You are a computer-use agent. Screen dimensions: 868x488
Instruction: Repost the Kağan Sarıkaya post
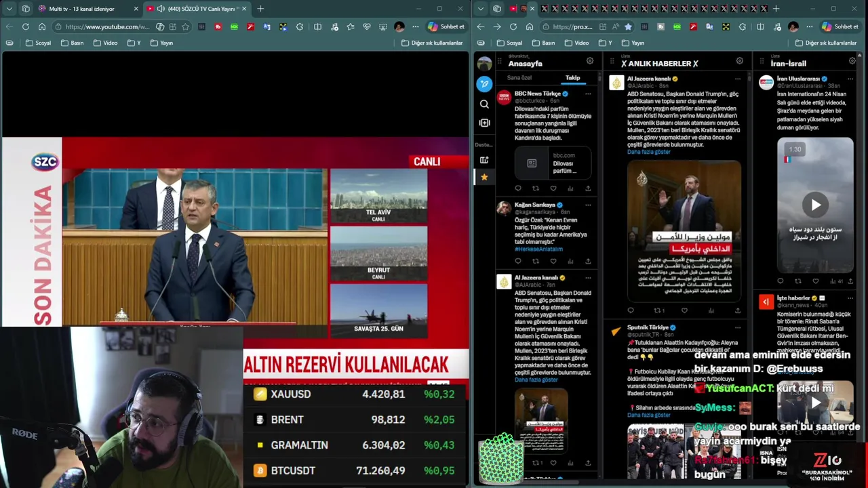click(536, 261)
